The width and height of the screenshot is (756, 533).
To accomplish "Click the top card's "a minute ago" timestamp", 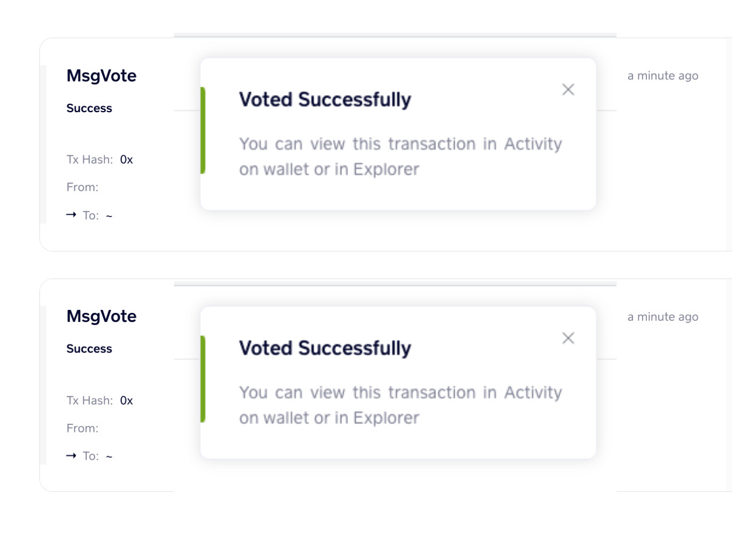I will (663, 76).
